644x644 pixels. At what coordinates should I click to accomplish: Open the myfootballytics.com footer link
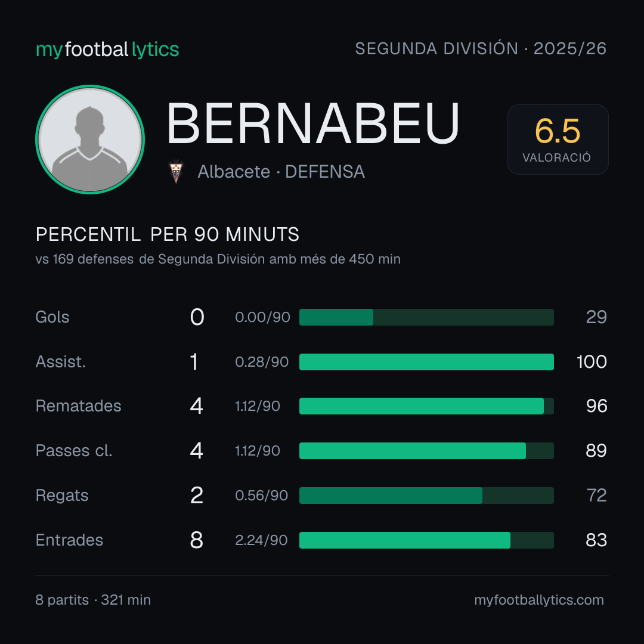point(539,600)
